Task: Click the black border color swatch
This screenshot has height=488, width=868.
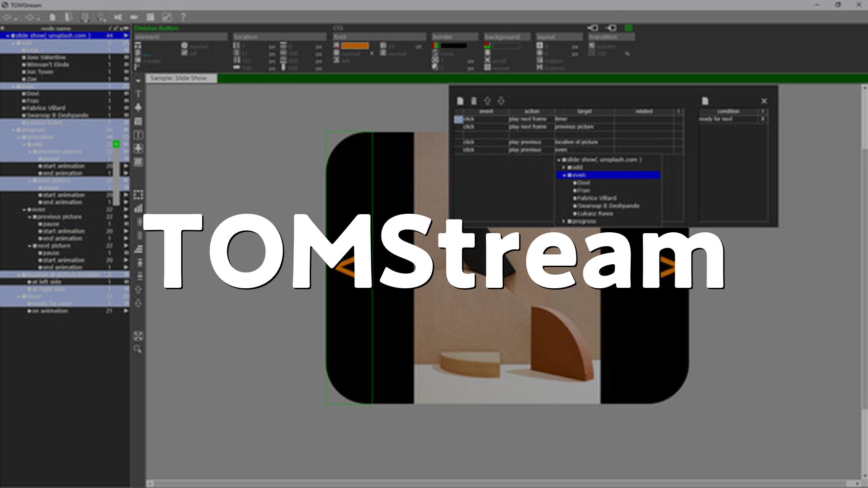Action: click(454, 46)
